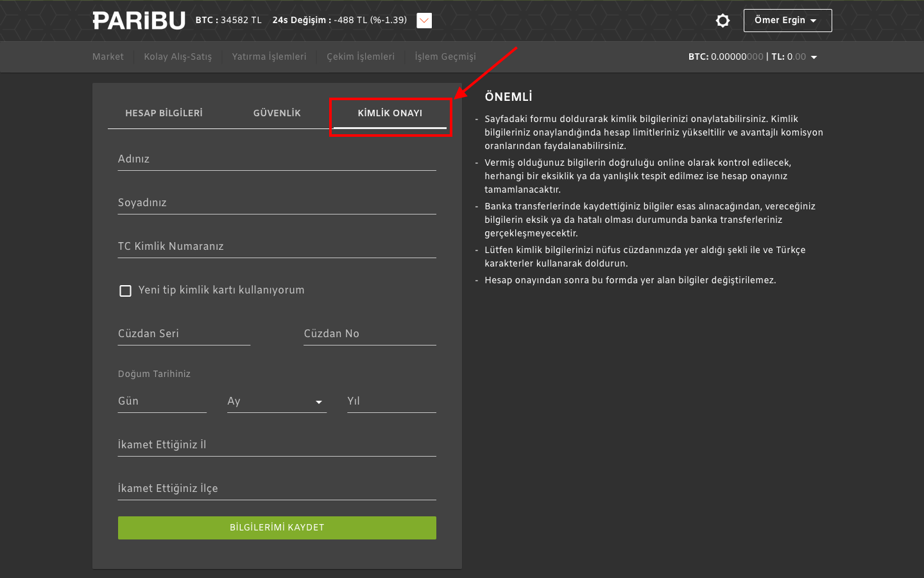Screen dimensions: 924x578
Task: Select the Kimlik Onayı tab
Action: pyautogui.click(x=389, y=112)
